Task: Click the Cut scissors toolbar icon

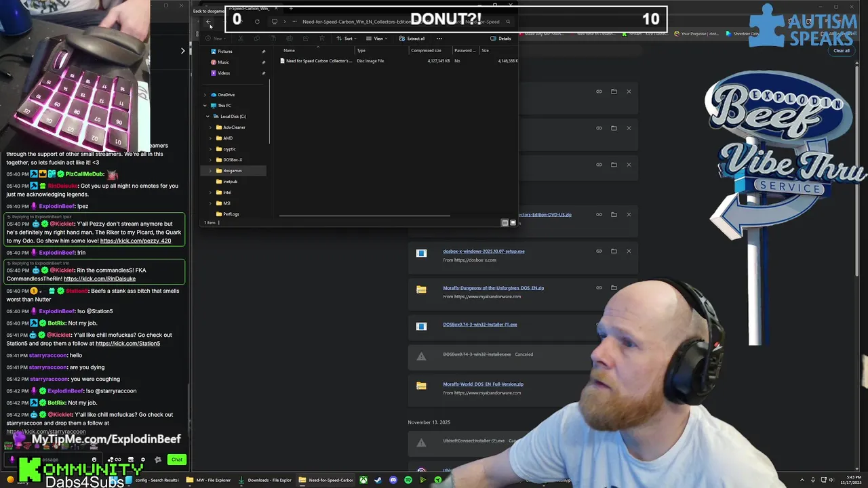Action: click(x=241, y=39)
